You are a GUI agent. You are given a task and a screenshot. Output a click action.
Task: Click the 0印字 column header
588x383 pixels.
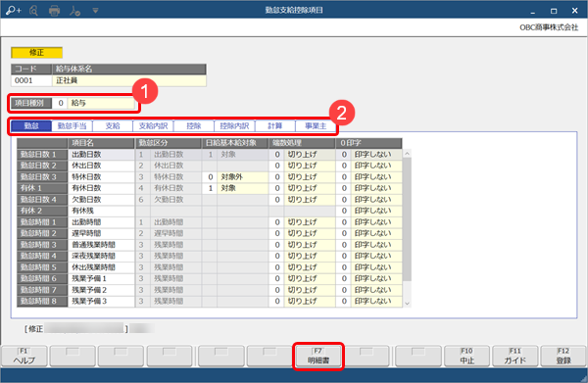click(369, 143)
